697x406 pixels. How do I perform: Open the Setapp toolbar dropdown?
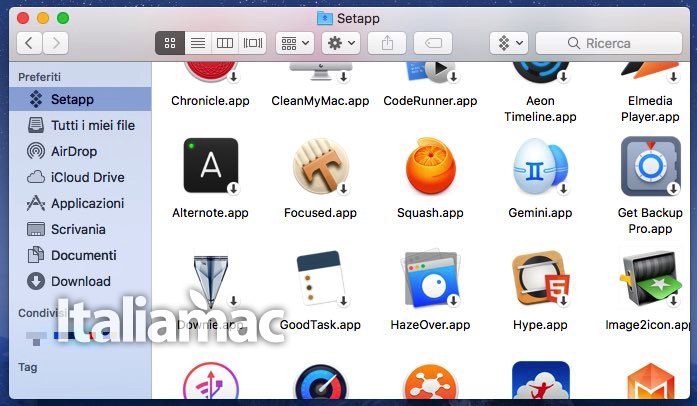pos(509,43)
